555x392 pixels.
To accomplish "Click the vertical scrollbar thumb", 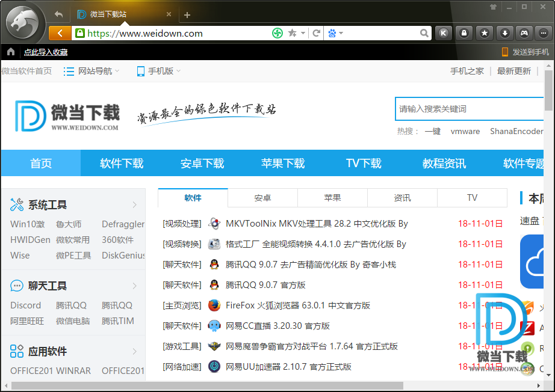I will 548,90.
